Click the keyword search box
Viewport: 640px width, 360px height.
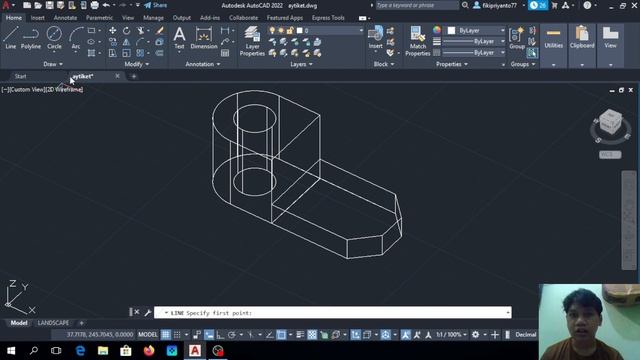tap(416, 5)
